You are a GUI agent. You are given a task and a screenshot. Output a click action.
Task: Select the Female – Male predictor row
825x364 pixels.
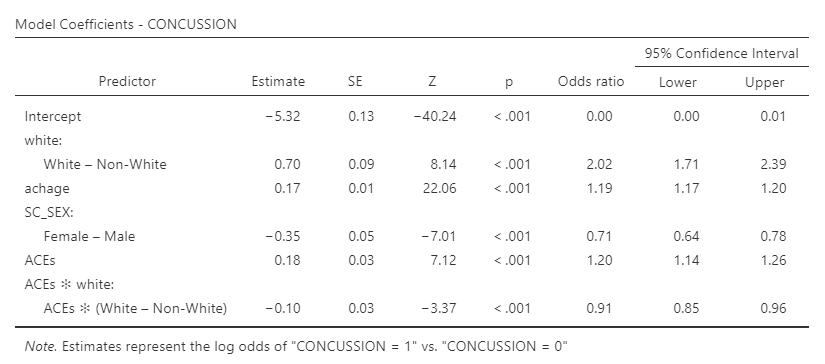(411, 236)
